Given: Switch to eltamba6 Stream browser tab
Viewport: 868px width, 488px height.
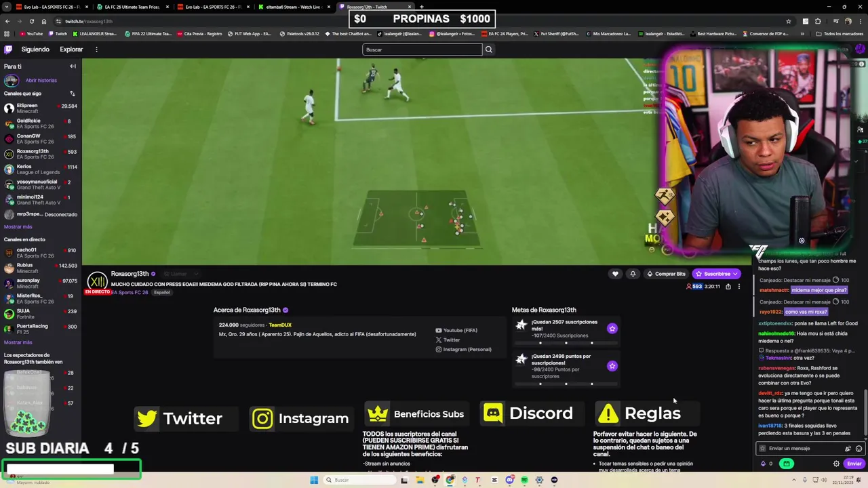Looking at the screenshot, I should point(294,7).
